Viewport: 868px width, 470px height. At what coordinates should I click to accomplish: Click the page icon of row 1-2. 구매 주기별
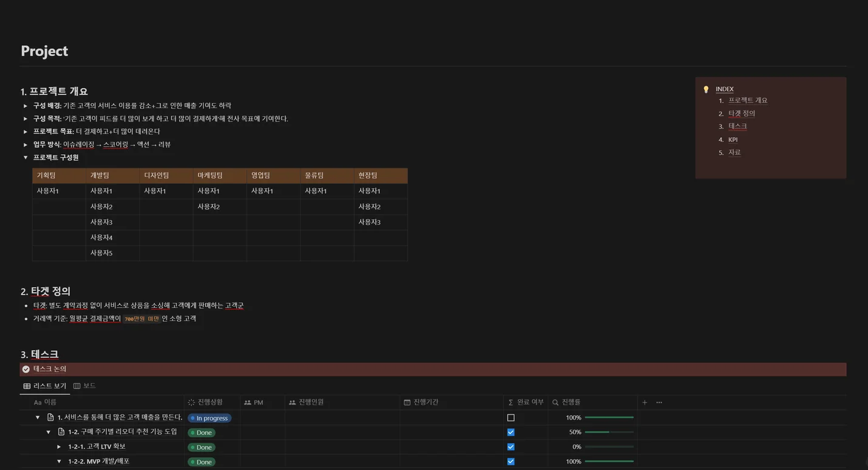pyautogui.click(x=61, y=432)
